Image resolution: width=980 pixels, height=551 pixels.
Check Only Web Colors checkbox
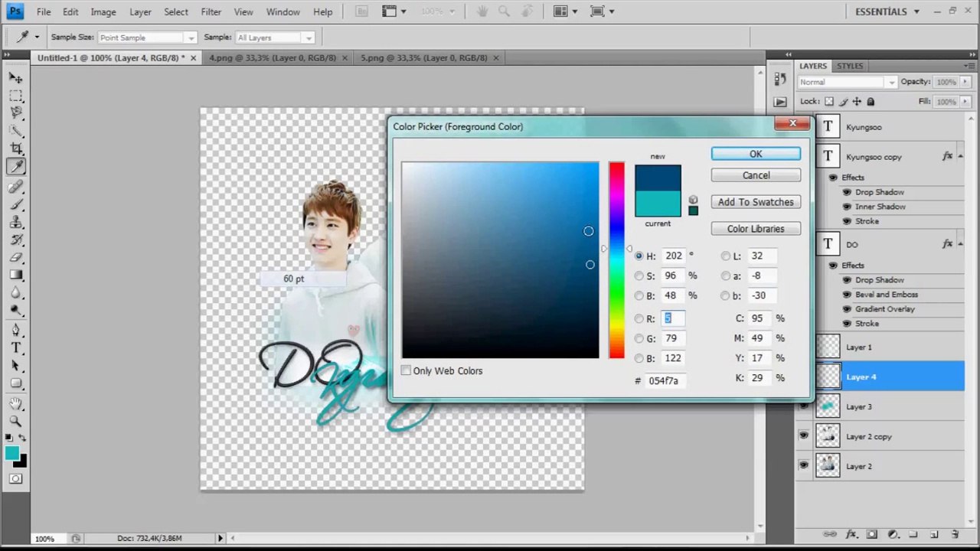click(x=406, y=370)
